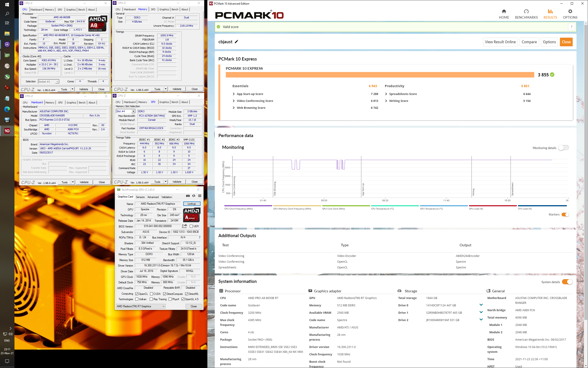The height and width of the screenshot is (368, 588).
Task: Open the Slot #4 memory slot dropdown
Action: [125, 111]
